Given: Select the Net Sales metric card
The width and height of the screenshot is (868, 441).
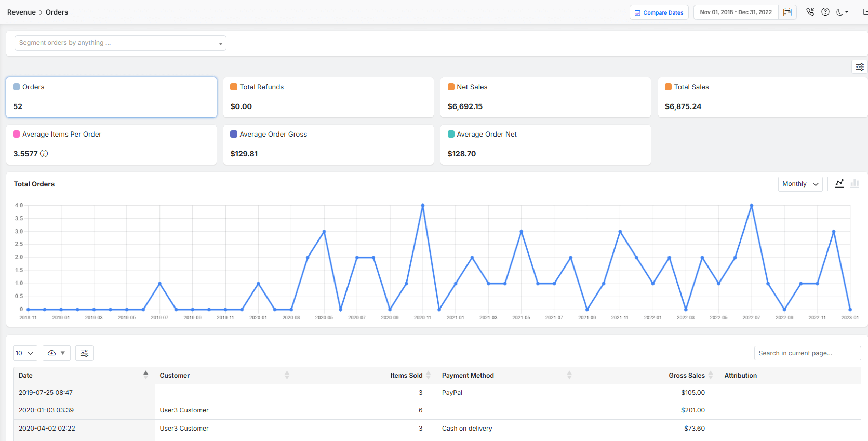Looking at the screenshot, I should click(x=545, y=97).
